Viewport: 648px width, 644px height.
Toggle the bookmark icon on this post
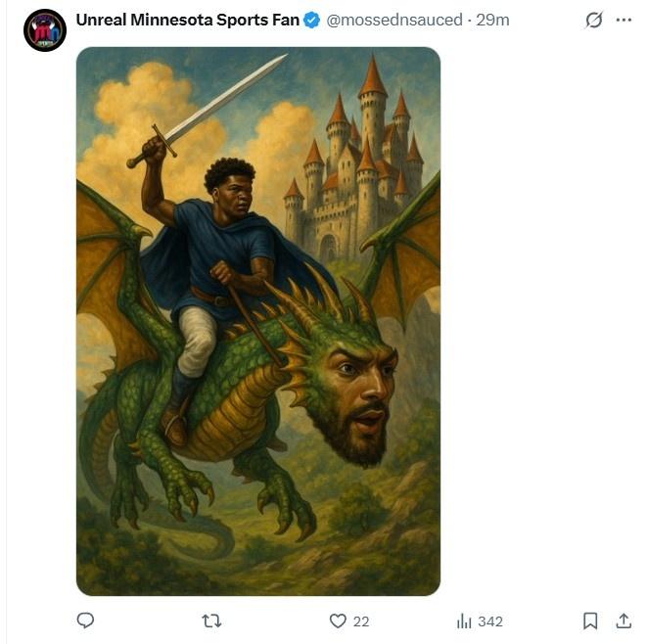[590, 621]
